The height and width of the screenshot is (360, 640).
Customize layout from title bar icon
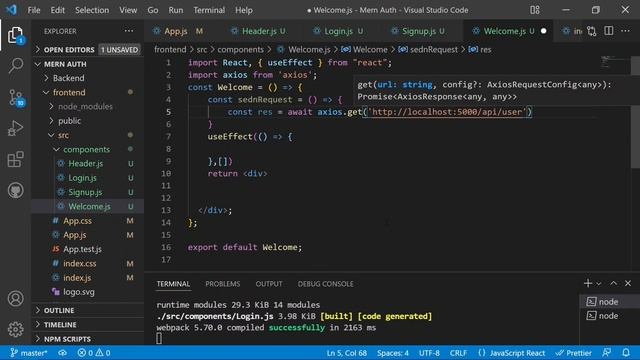(535, 10)
